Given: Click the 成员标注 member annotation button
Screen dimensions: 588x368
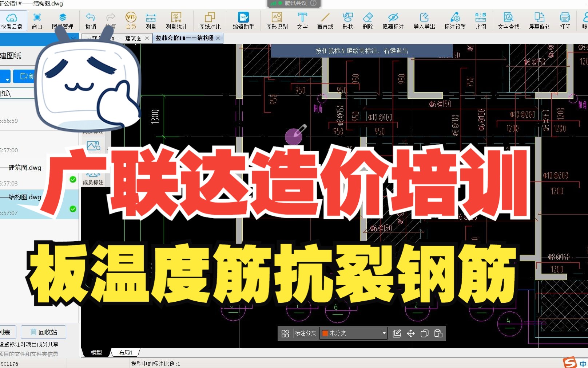Looking at the screenshot, I should (93, 179).
